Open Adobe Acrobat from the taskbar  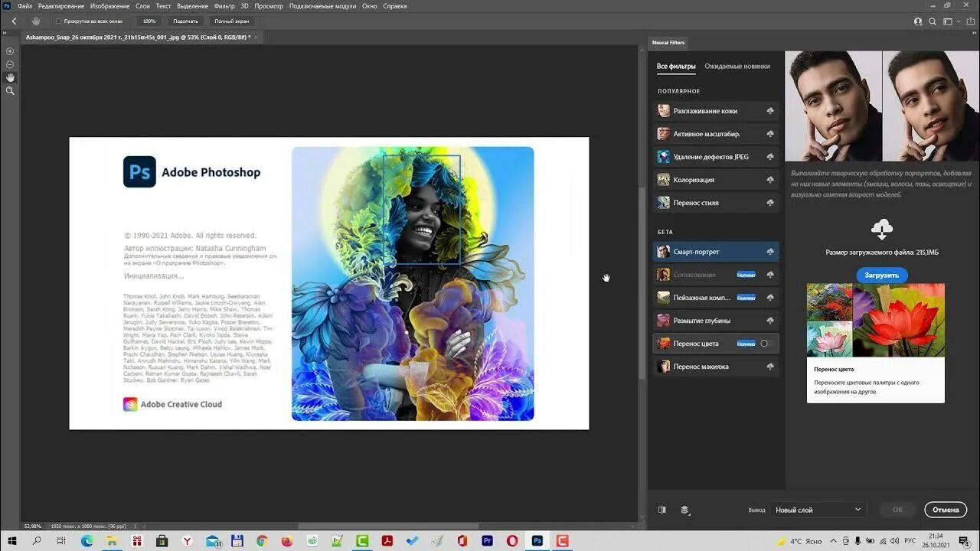tap(387, 541)
